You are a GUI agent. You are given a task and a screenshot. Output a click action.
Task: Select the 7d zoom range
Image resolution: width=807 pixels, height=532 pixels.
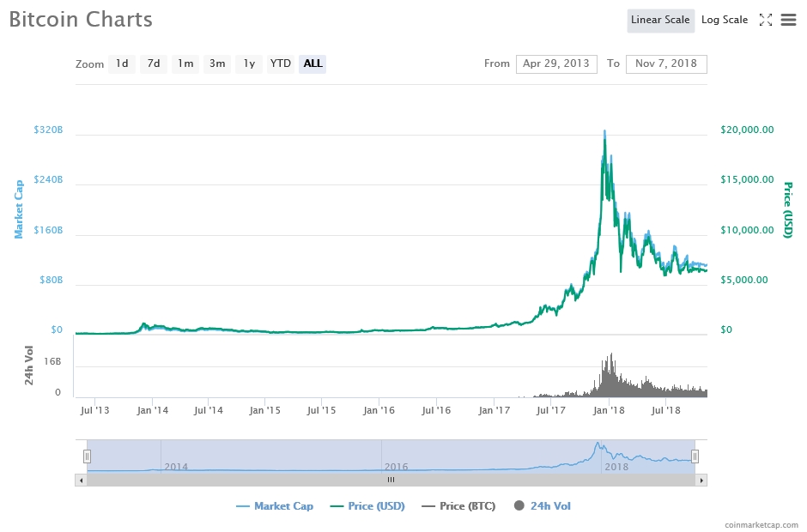pyautogui.click(x=154, y=63)
